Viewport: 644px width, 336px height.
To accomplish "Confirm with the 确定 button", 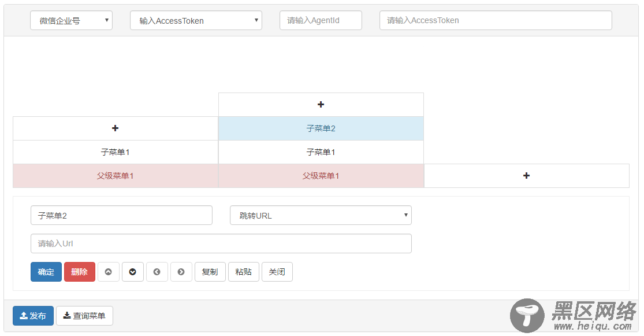I will tap(46, 272).
